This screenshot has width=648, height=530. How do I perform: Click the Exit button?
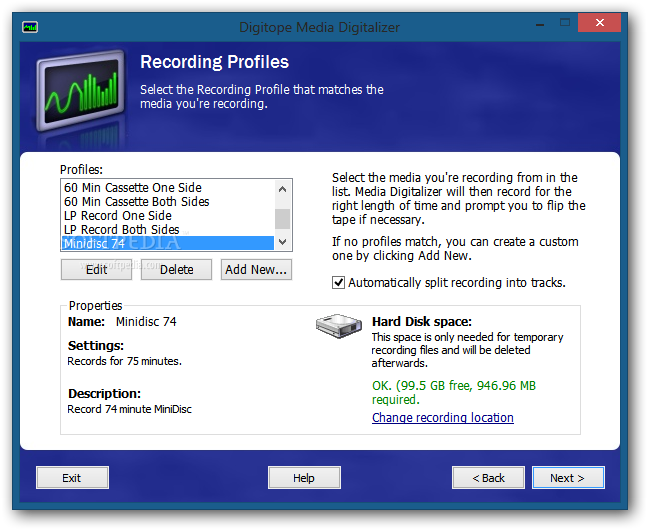(x=72, y=478)
